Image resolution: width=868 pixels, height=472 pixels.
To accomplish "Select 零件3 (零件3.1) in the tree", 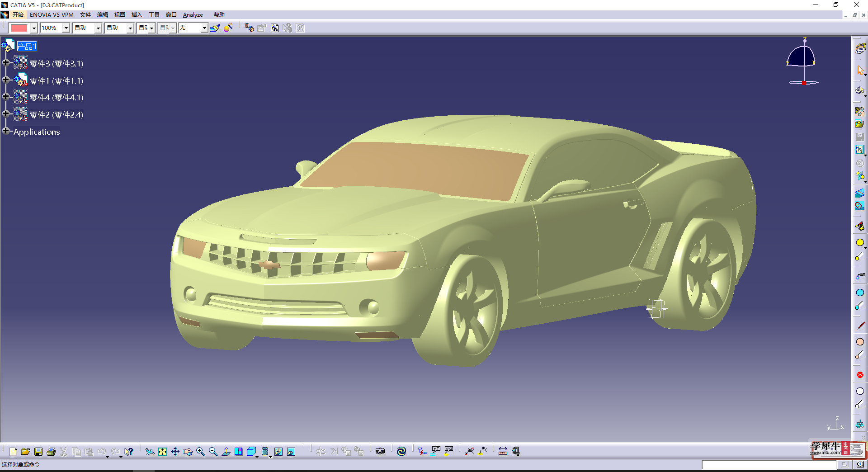I will click(x=57, y=64).
